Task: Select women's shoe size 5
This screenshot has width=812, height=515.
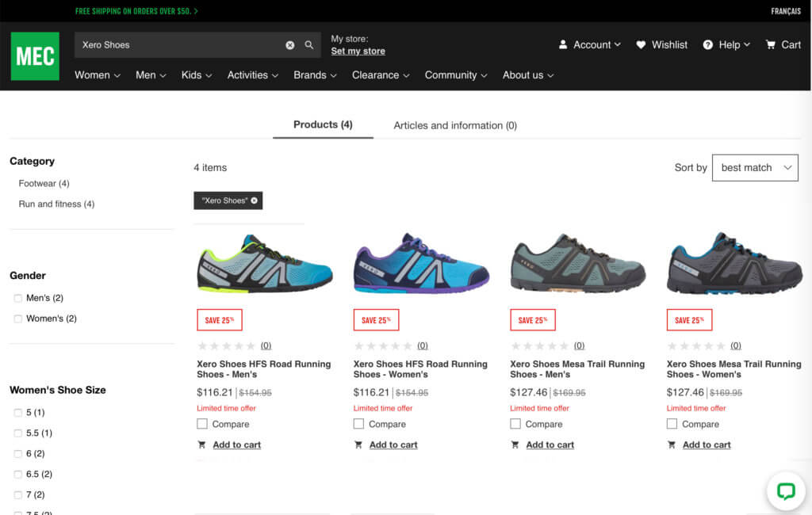Action: point(18,413)
